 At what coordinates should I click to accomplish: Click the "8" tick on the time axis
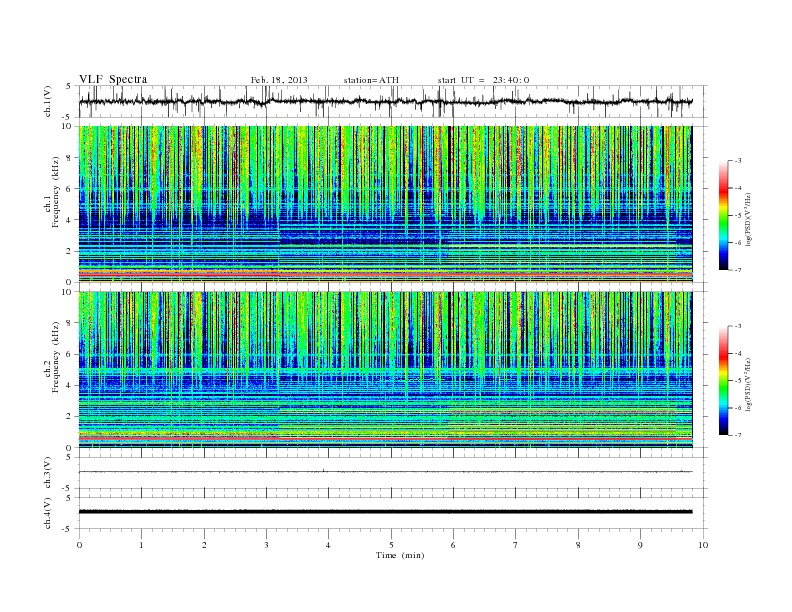[x=578, y=545]
